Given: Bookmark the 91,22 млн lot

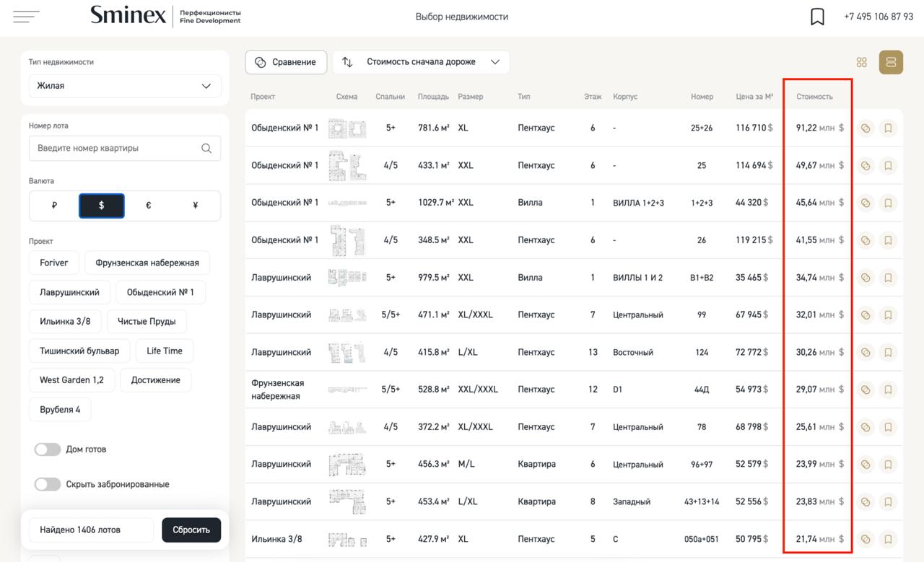Looking at the screenshot, I should (888, 128).
